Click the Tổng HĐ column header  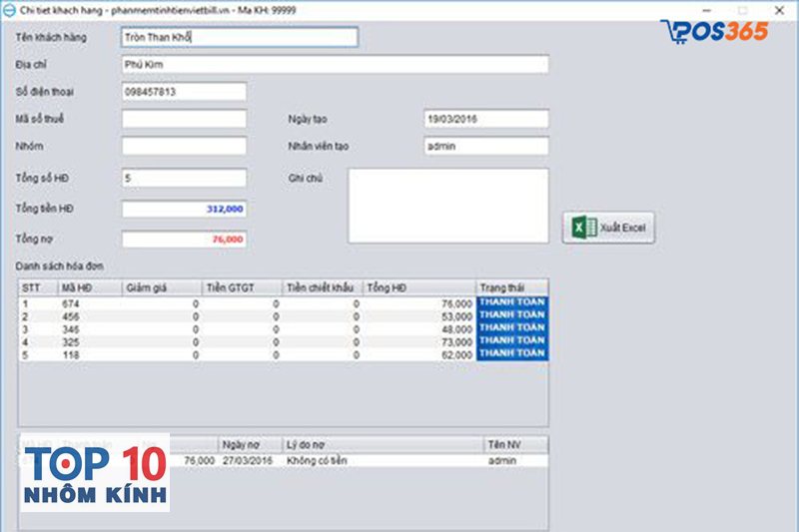418,287
